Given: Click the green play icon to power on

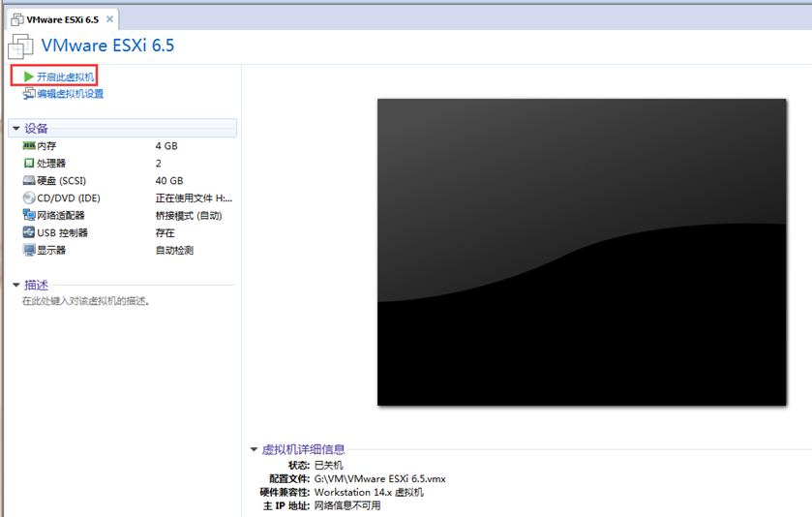Looking at the screenshot, I should (29, 77).
